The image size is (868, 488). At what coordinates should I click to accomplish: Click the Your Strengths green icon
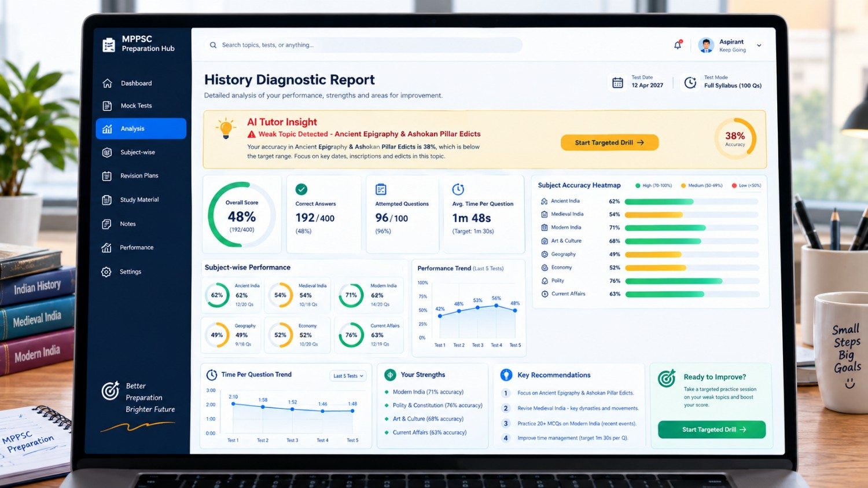390,375
